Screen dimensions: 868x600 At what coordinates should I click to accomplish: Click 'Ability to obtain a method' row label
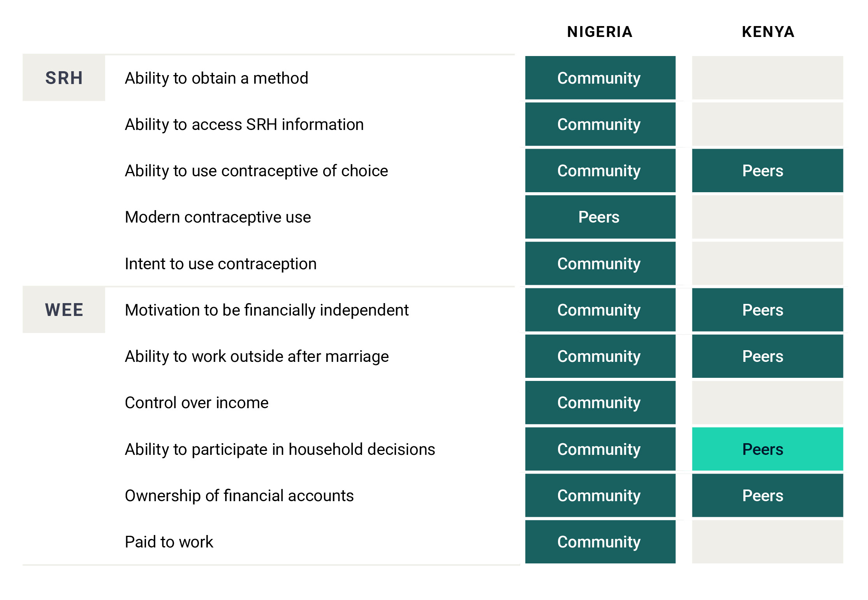217,78
